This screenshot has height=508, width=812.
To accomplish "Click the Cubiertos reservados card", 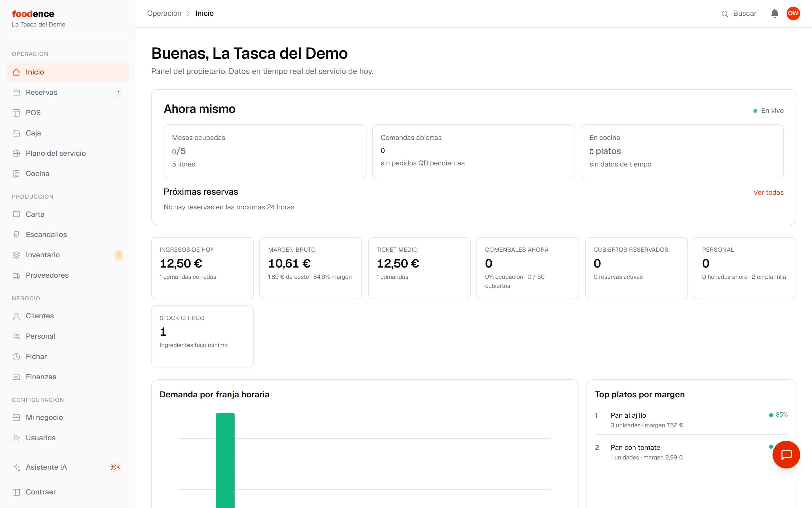I will coord(637,268).
